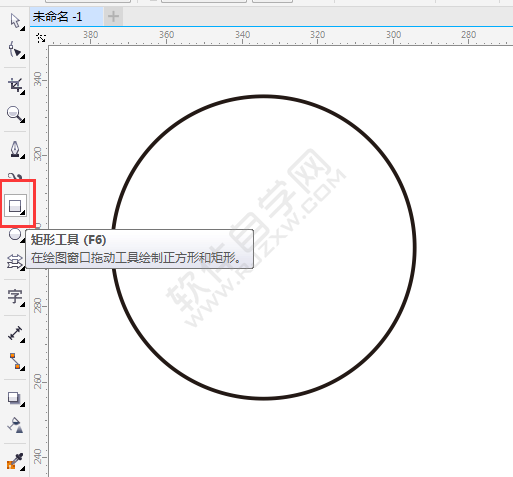Image resolution: width=513 pixels, height=477 pixels.
Task: Open the Crop tool flyout triangle
Action: [23, 92]
